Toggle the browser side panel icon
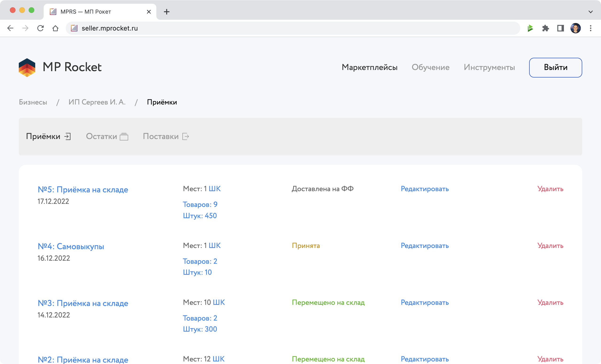The height and width of the screenshot is (364, 601). coord(561,28)
